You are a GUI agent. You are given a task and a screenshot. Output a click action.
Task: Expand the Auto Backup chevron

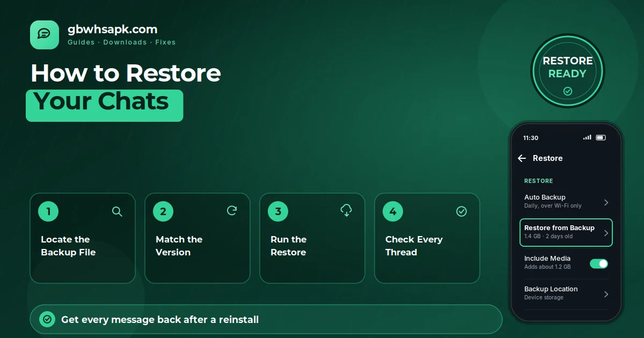point(606,202)
